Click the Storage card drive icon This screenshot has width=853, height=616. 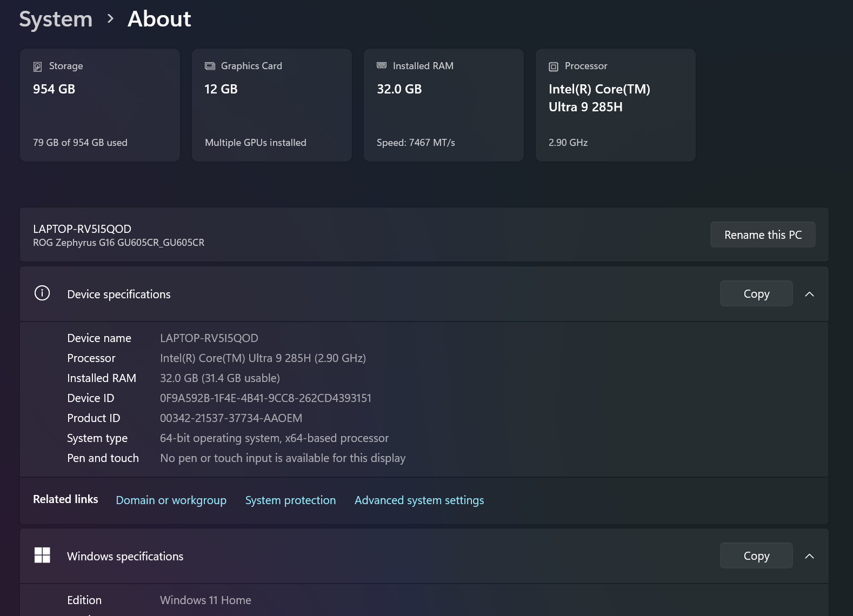pos(37,66)
